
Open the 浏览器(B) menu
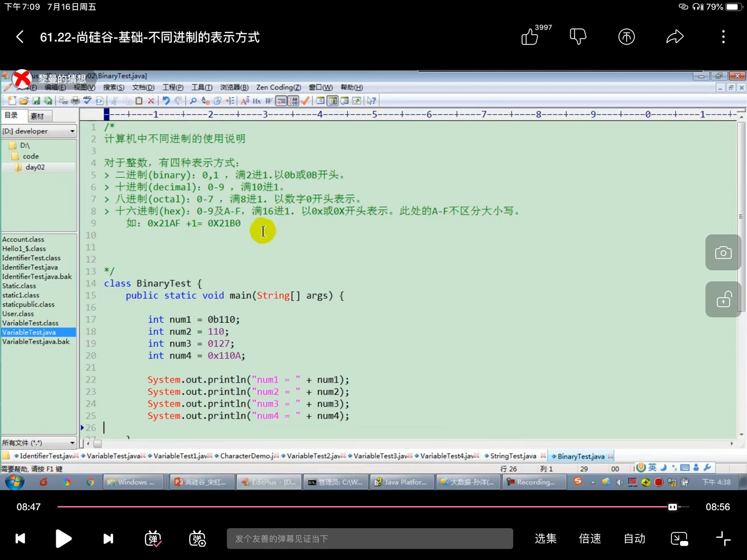(234, 87)
